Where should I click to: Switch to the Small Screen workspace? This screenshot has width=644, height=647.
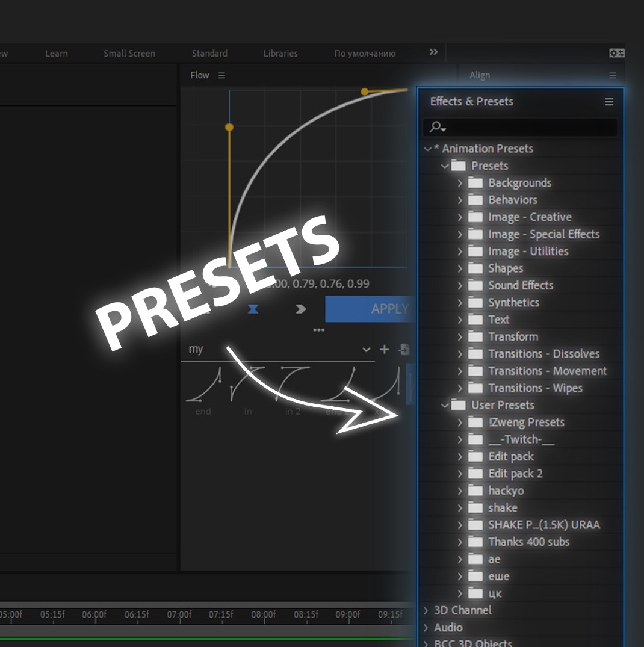click(x=129, y=54)
